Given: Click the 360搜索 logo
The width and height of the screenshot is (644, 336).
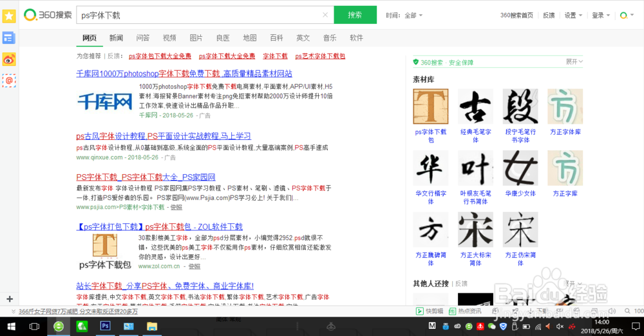Looking at the screenshot, I should click(48, 15).
